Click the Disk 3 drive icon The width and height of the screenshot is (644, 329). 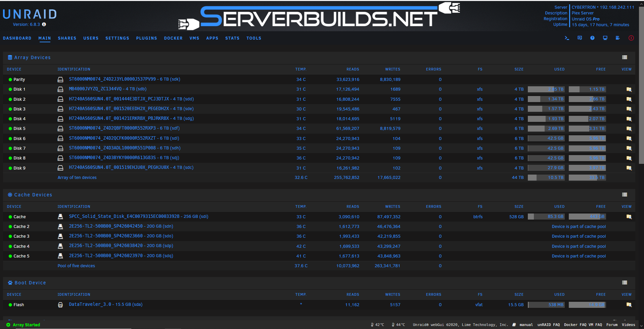tap(60, 109)
